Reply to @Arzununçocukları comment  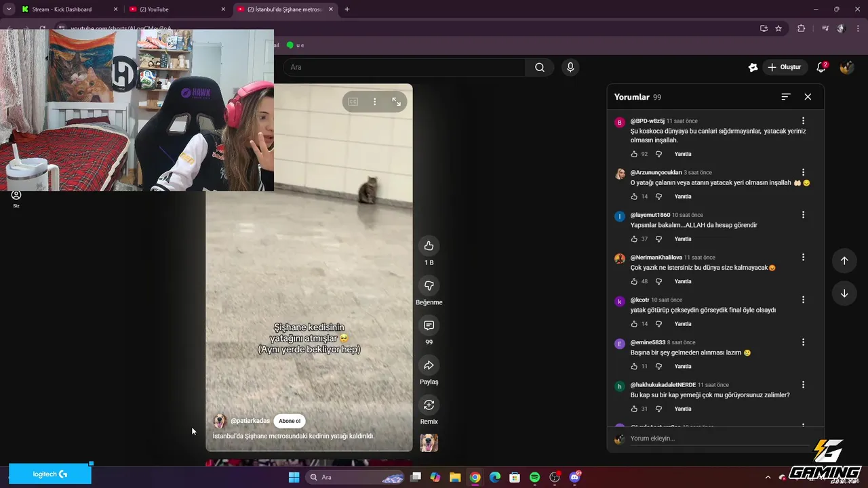(x=683, y=197)
